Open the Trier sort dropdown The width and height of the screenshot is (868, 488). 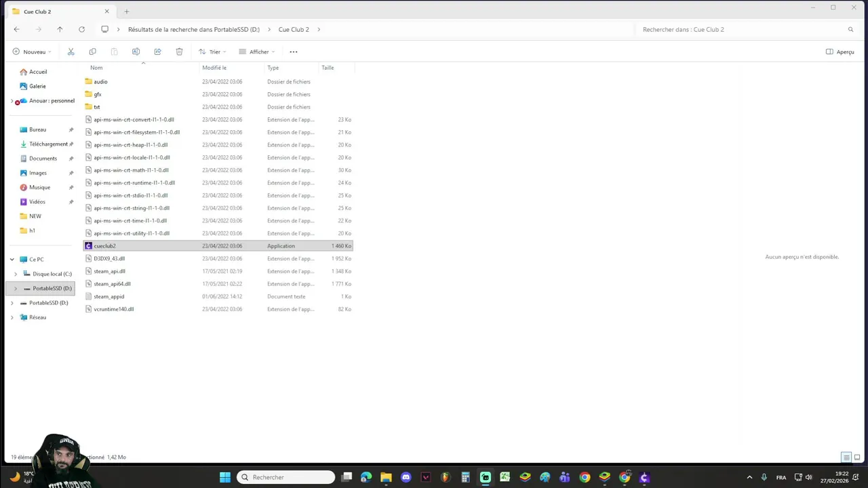(212, 52)
